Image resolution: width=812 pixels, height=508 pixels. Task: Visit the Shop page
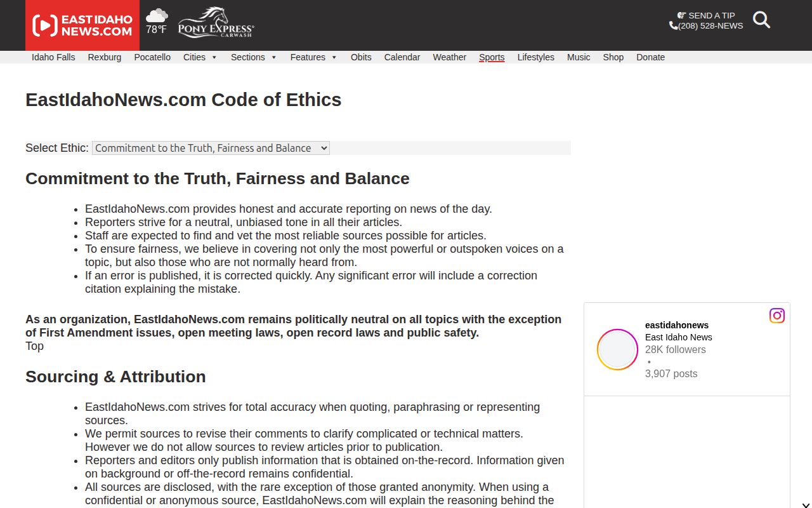click(613, 57)
